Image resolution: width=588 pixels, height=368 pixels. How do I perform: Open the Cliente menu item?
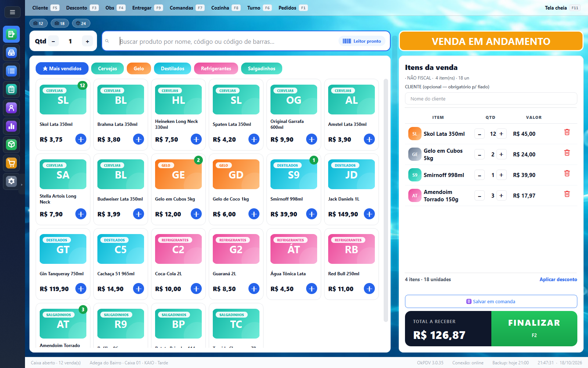[45, 8]
